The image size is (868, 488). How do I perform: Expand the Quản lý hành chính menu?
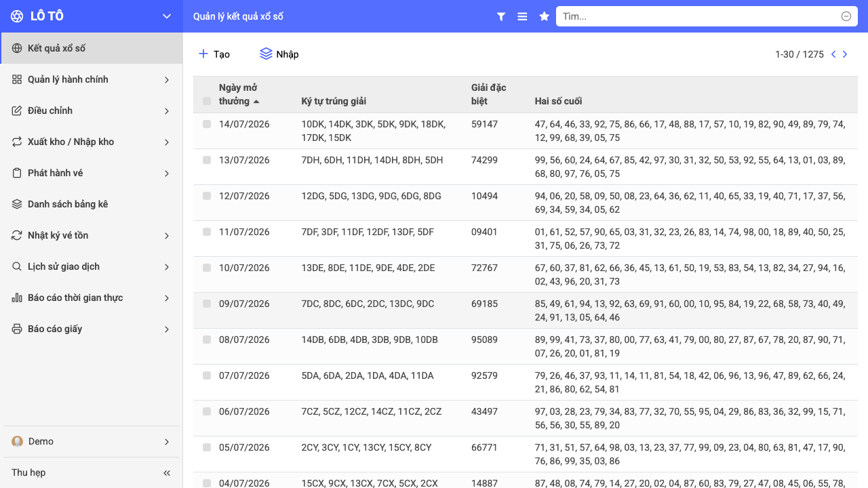[x=91, y=80]
